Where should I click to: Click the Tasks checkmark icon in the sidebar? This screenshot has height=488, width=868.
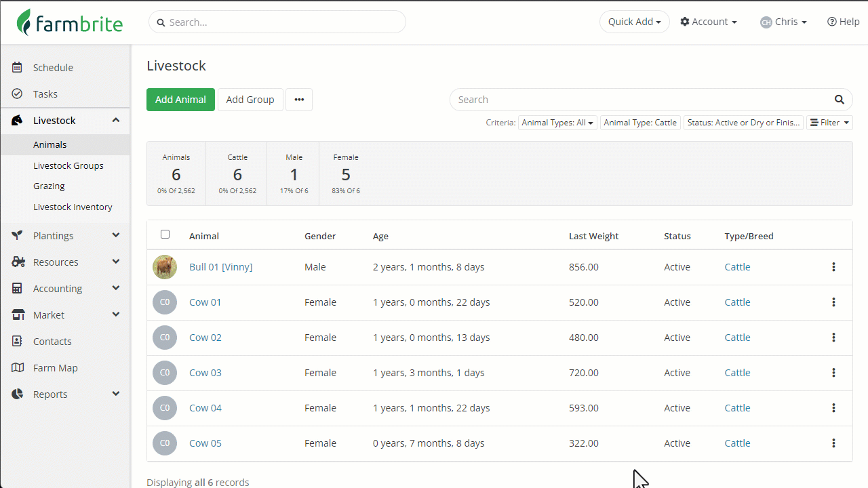(x=18, y=94)
